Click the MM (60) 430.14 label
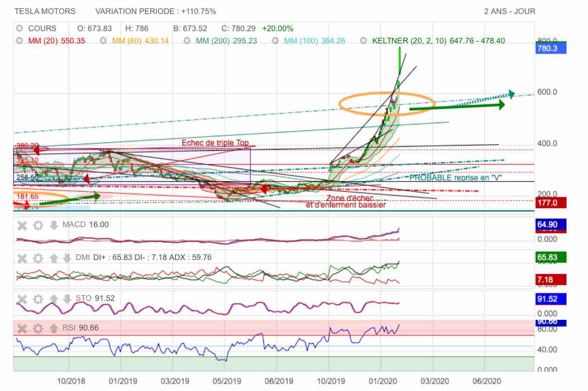588x391 pixels. tap(140, 41)
